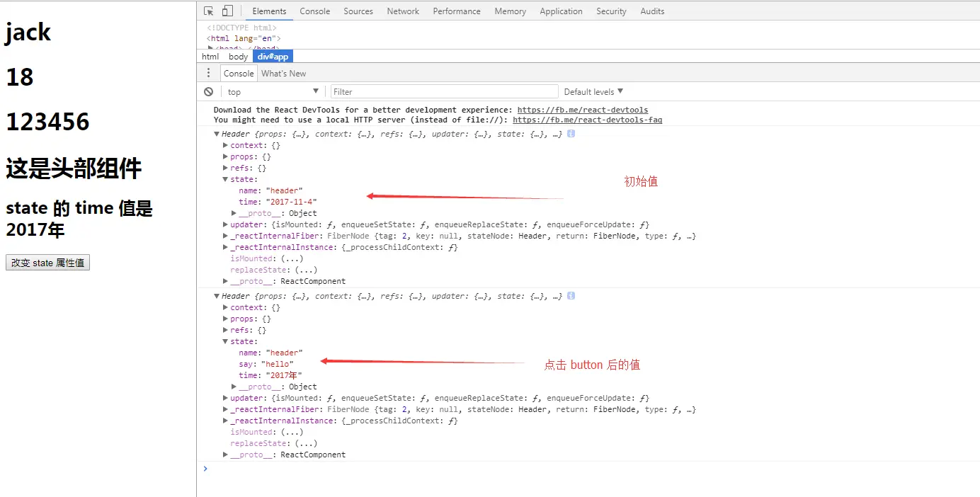Screen dimensions: 980x497
Task: Click the 改变 state 属性值 button
Action: pyautogui.click(x=47, y=263)
